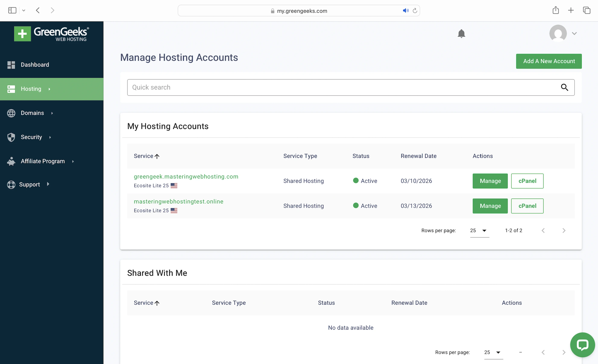The width and height of the screenshot is (598, 364).
Task: Select Security in the sidebar
Action: [x=31, y=137]
